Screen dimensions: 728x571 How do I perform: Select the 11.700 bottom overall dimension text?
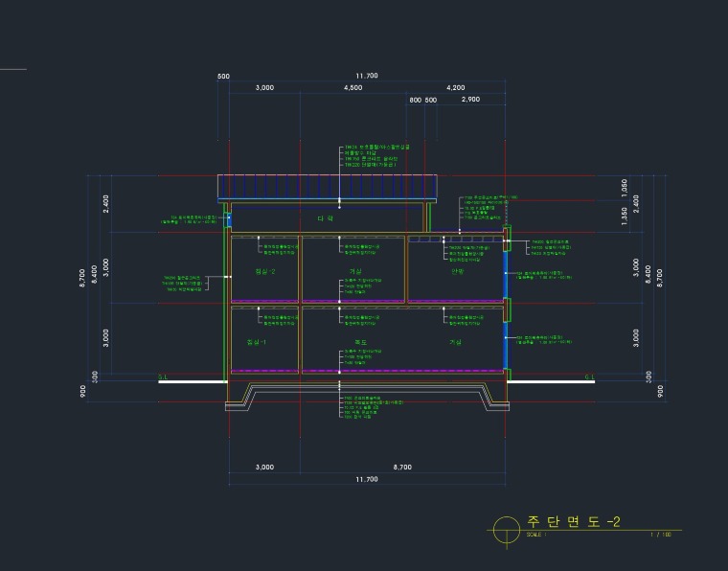(x=366, y=479)
